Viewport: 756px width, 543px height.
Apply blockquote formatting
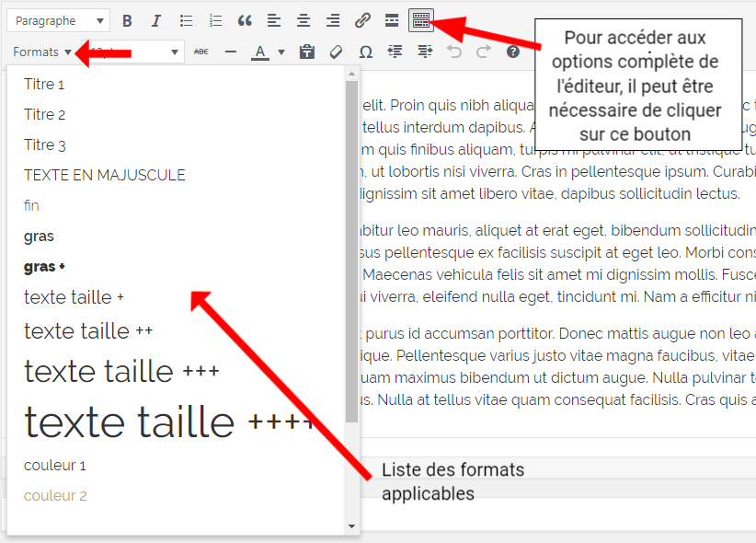coord(245,20)
